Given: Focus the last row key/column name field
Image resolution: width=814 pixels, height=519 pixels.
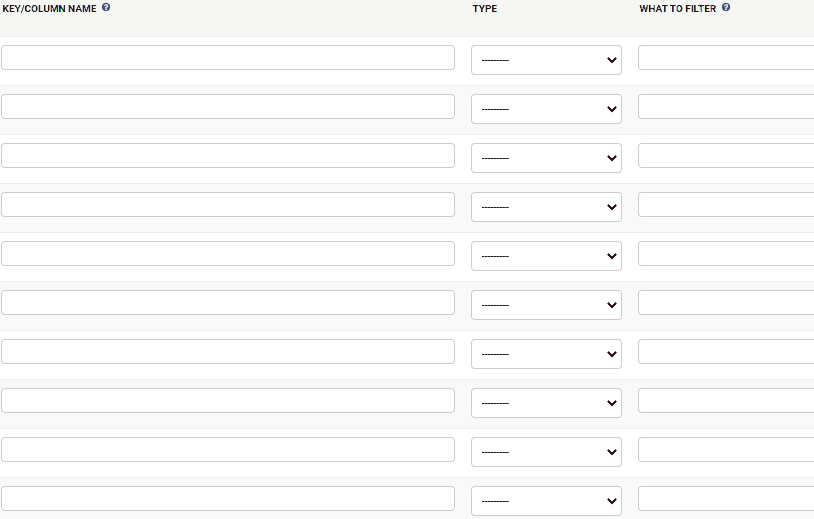Looking at the screenshot, I should [228, 498].
